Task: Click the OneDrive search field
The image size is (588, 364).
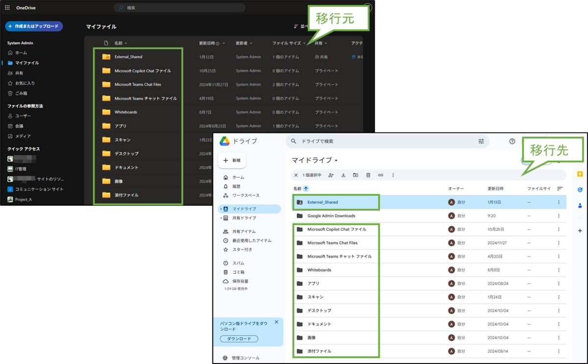Action: point(180,8)
